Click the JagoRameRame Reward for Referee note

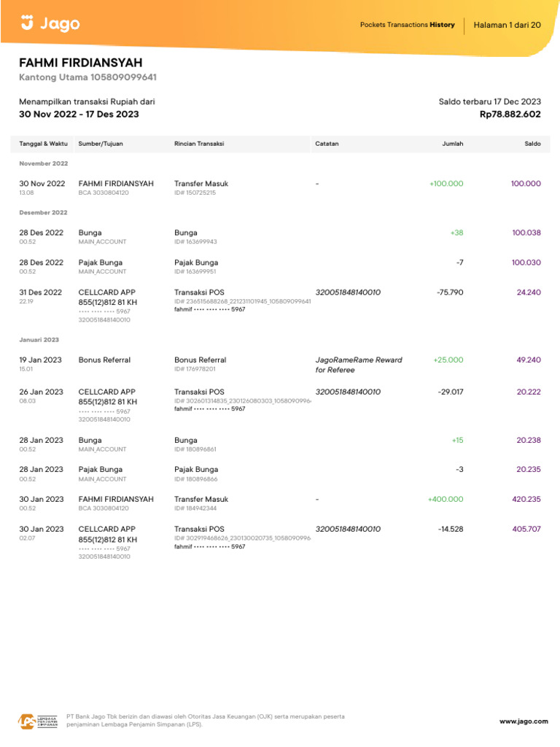point(358,365)
